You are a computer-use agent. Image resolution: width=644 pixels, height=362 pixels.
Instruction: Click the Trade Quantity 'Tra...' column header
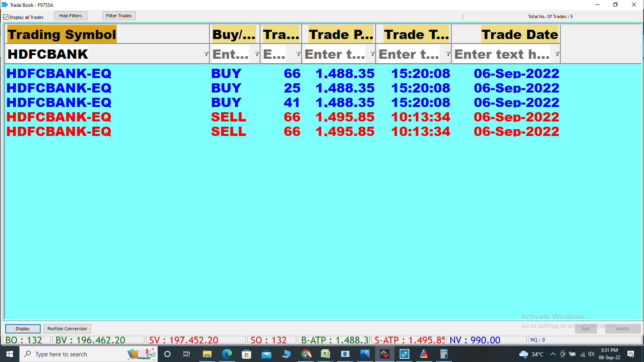281,35
